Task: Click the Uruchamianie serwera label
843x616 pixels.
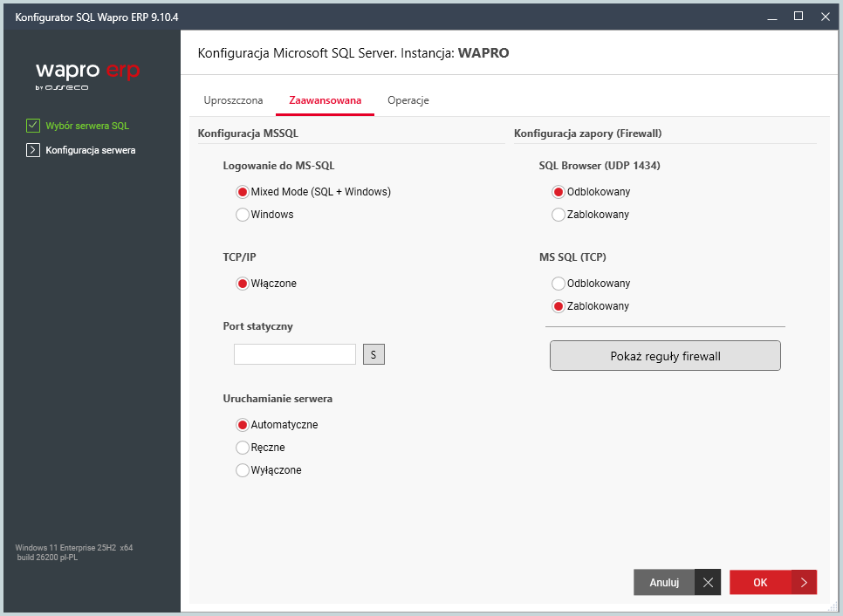Action: click(278, 399)
